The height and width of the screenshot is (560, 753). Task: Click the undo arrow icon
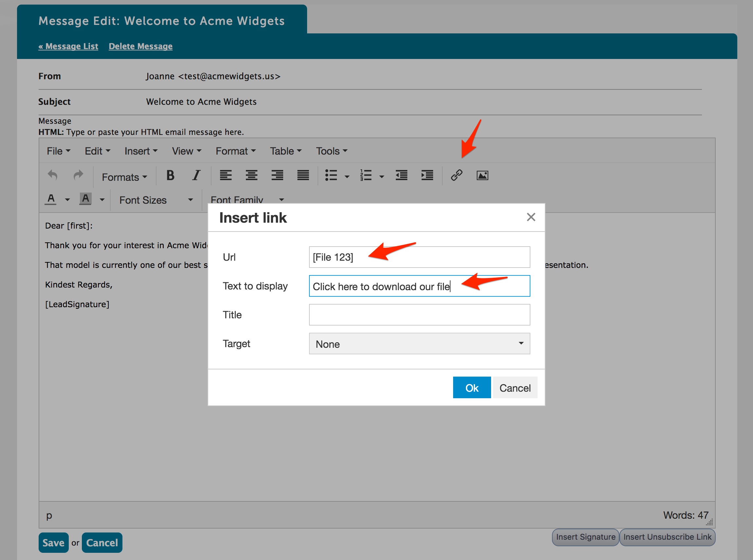point(52,175)
